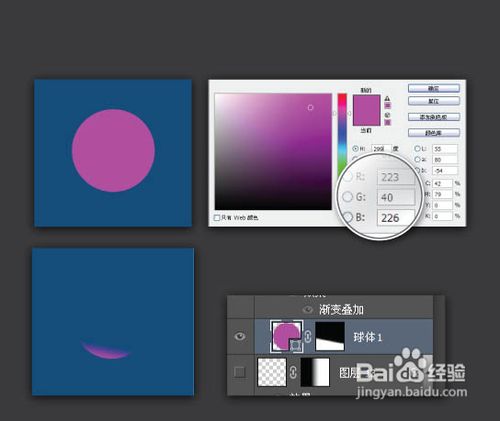This screenshot has width=500, height=421.
Task: Select the checkerboard transparent layer thumbnail
Action: pyautogui.click(x=272, y=372)
